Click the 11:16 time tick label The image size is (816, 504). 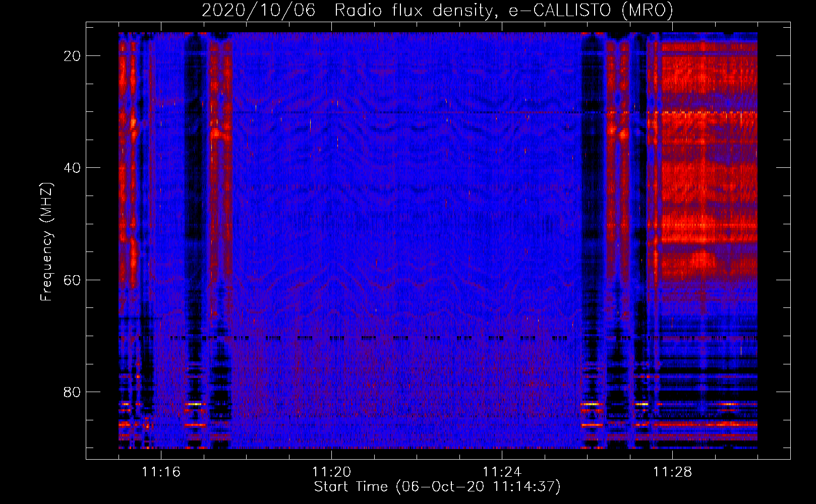(x=161, y=472)
